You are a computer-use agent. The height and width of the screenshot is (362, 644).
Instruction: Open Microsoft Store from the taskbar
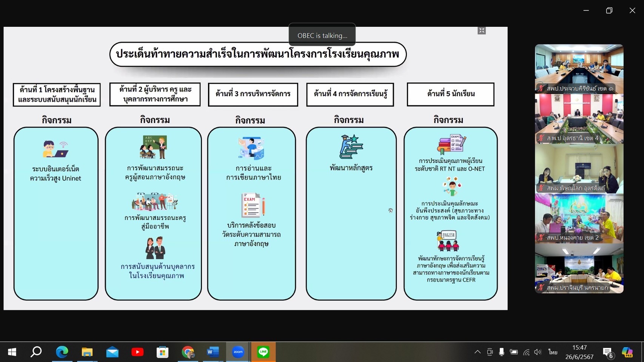pos(162,352)
